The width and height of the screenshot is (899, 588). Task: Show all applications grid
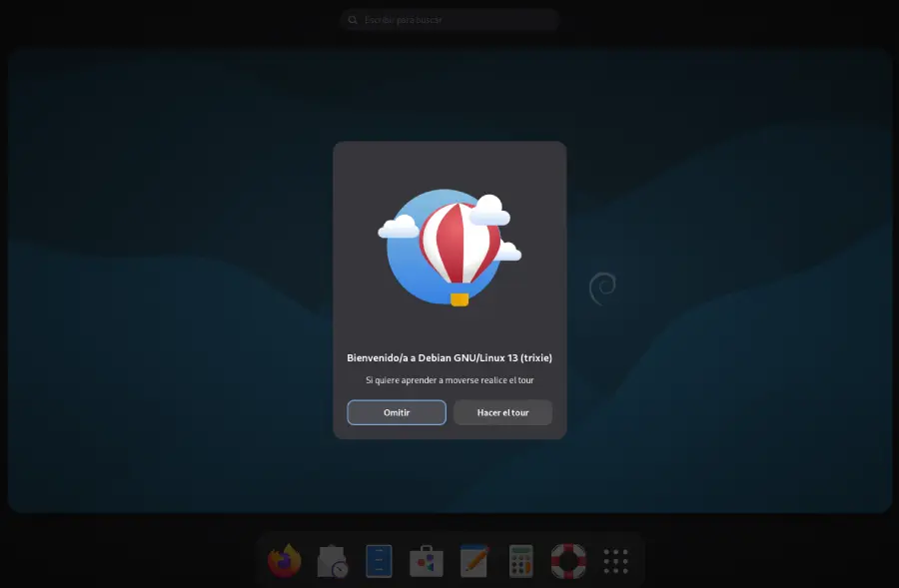pos(615,561)
